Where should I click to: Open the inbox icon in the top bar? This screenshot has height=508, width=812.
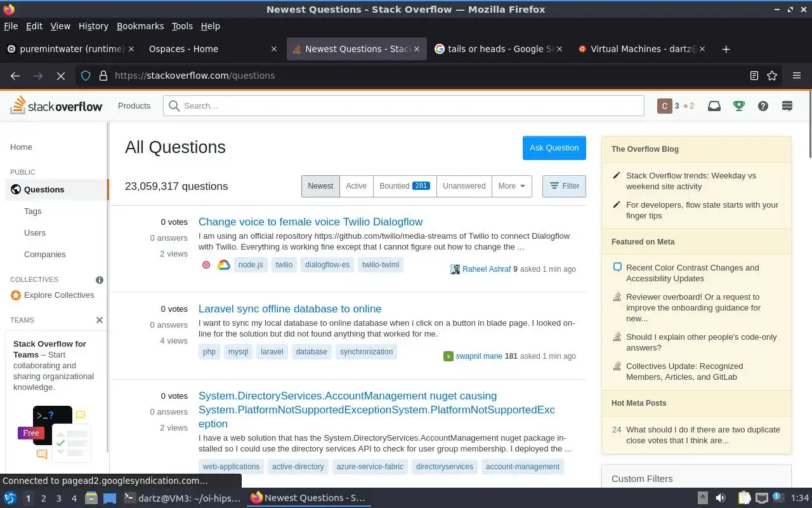[714, 106]
